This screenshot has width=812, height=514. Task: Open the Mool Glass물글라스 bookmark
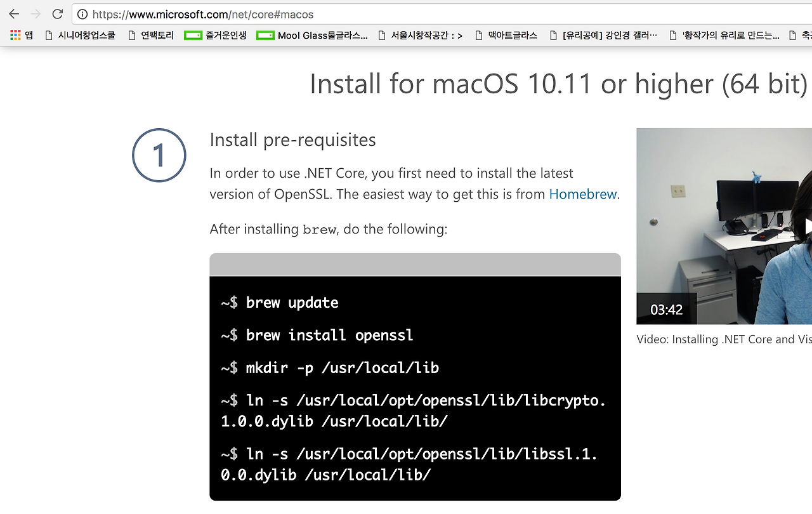pyautogui.click(x=311, y=36)
